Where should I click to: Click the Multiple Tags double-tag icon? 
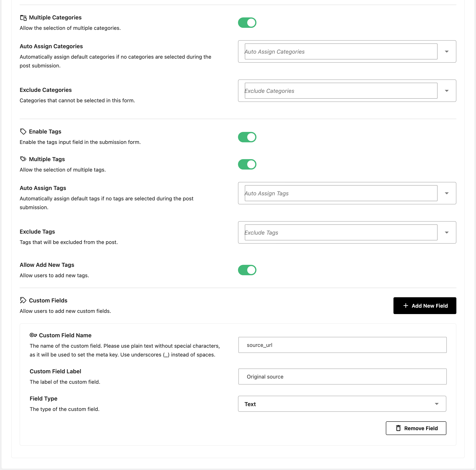[x=23, y=159]
